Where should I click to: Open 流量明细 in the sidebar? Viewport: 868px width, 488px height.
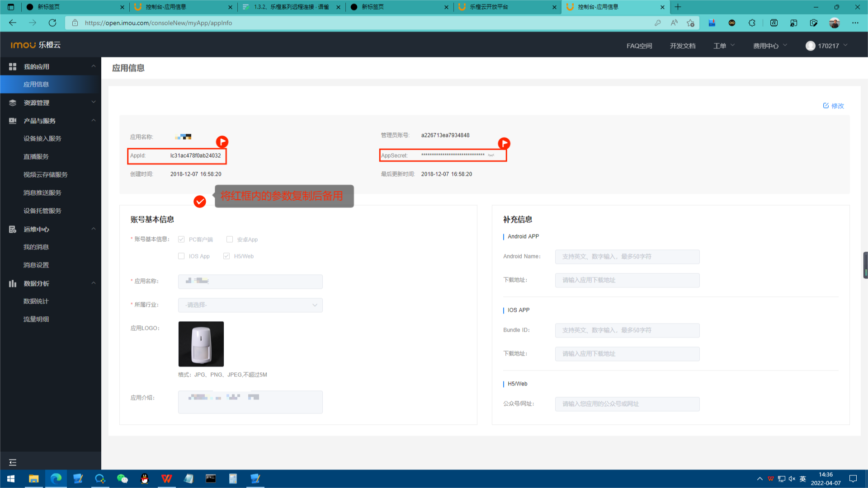coord(36,319)
